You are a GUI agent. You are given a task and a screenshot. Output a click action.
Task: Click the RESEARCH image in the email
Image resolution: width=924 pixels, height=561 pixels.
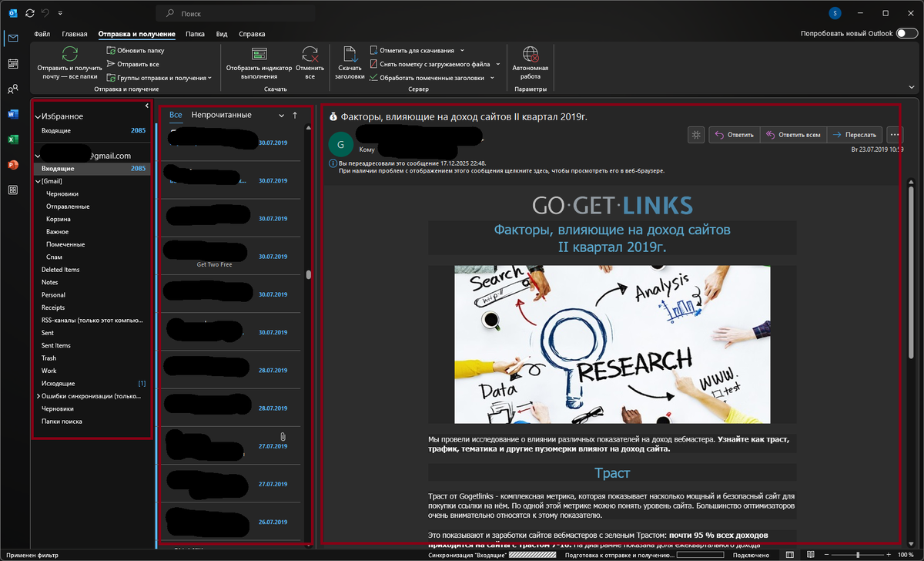(x=611, y=344)
